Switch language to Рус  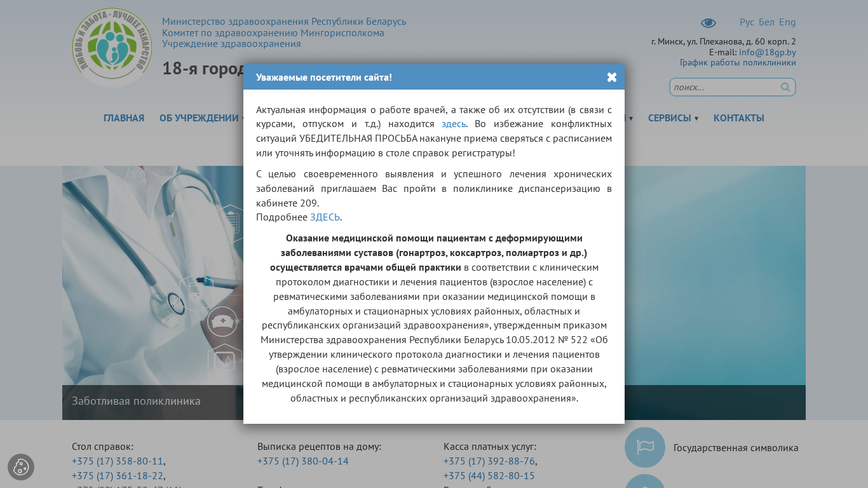[747, 22]
